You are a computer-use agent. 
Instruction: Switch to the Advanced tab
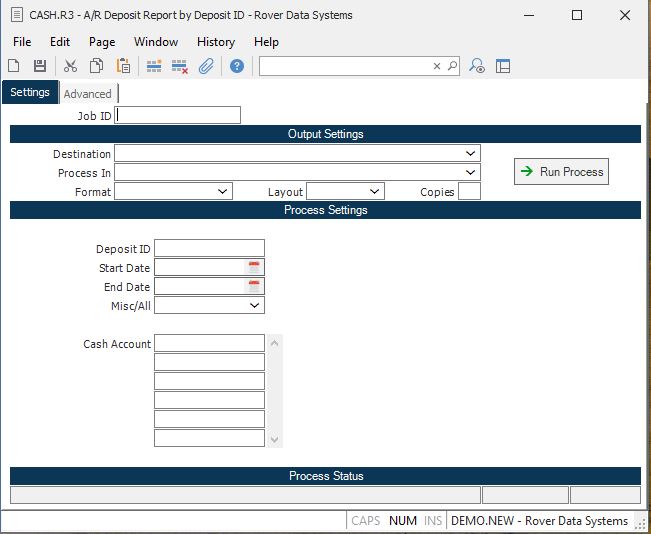[88, 94]
